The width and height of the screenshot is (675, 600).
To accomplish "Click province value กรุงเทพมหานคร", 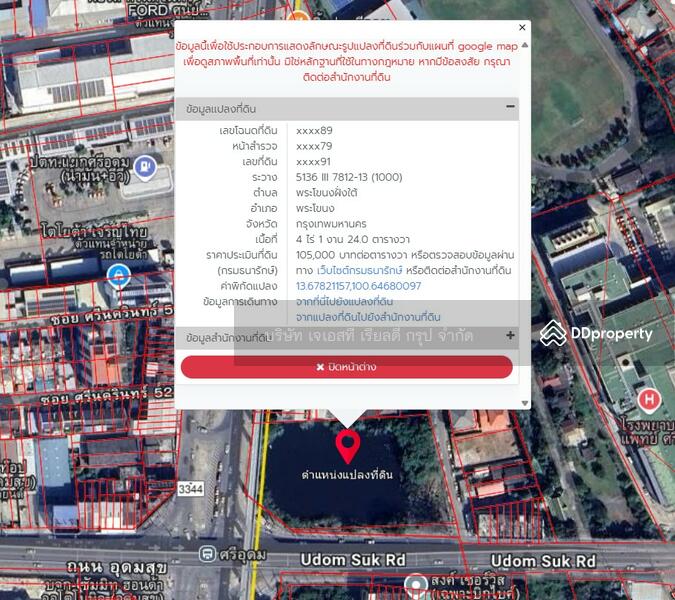I will pyautogui.click(x=331, y=224).
